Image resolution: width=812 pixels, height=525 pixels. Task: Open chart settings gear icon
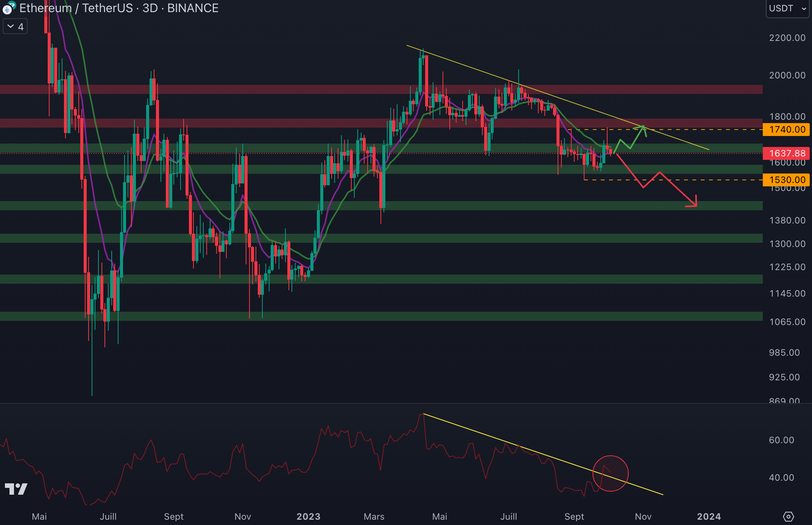pyautogui.click(x=788, y=516)
